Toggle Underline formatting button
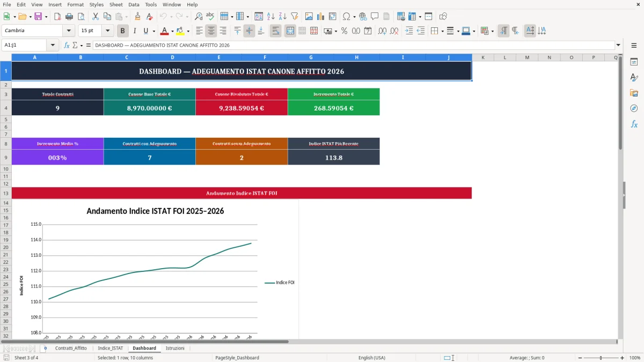This screenshot has height=362, width=644. pyautogui.click(x=146, y=31)
